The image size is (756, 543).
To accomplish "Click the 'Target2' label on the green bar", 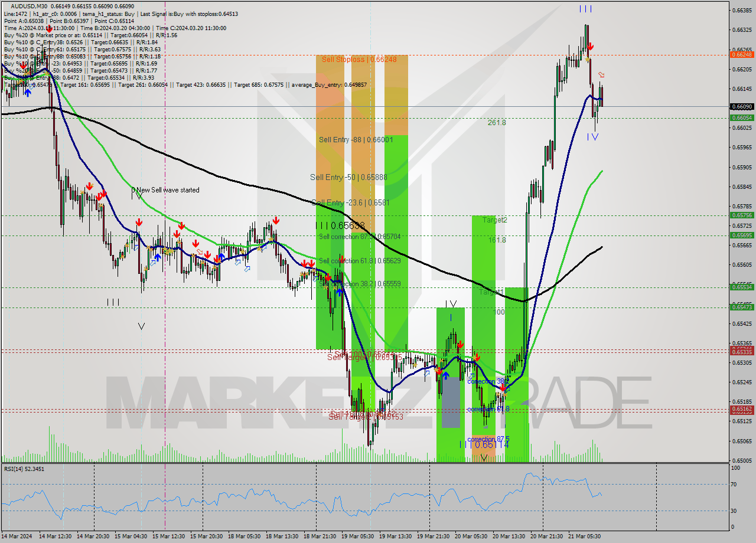I will click(494, 220).
